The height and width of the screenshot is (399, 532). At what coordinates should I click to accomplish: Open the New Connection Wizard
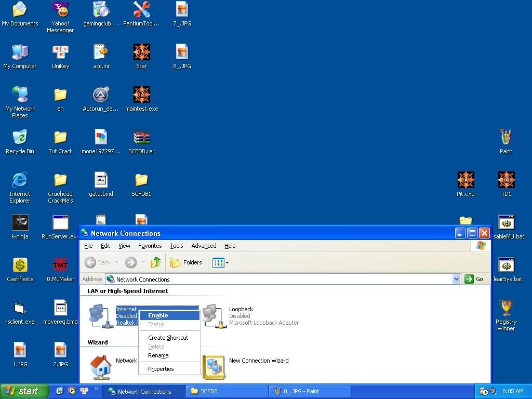click(246, 367)
